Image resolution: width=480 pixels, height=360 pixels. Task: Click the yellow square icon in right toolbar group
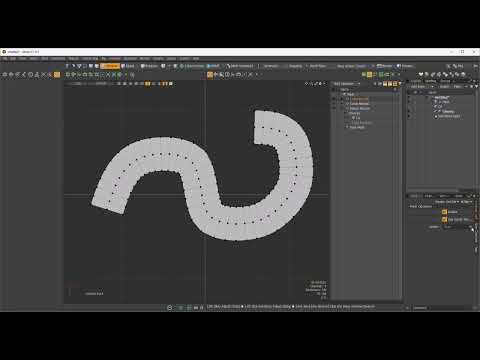[369, 75]
